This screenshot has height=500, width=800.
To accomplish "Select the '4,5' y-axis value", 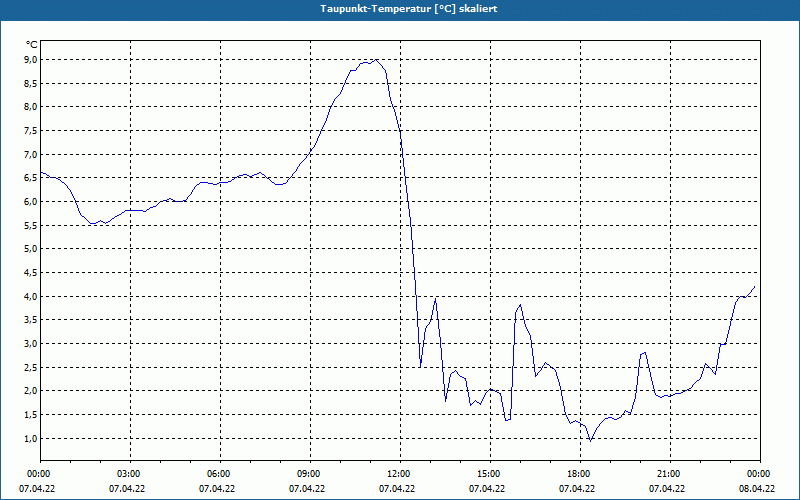I will tap(31, 273).
